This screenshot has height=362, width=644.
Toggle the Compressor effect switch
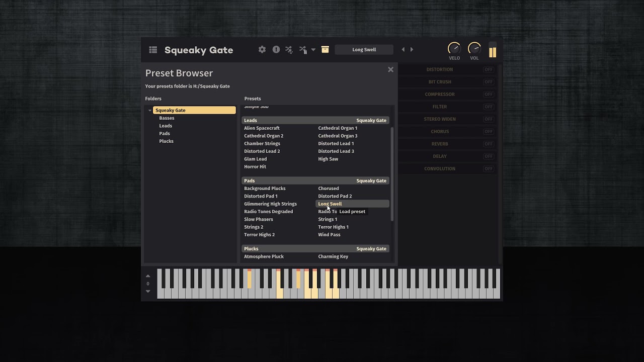coord(488,94)
